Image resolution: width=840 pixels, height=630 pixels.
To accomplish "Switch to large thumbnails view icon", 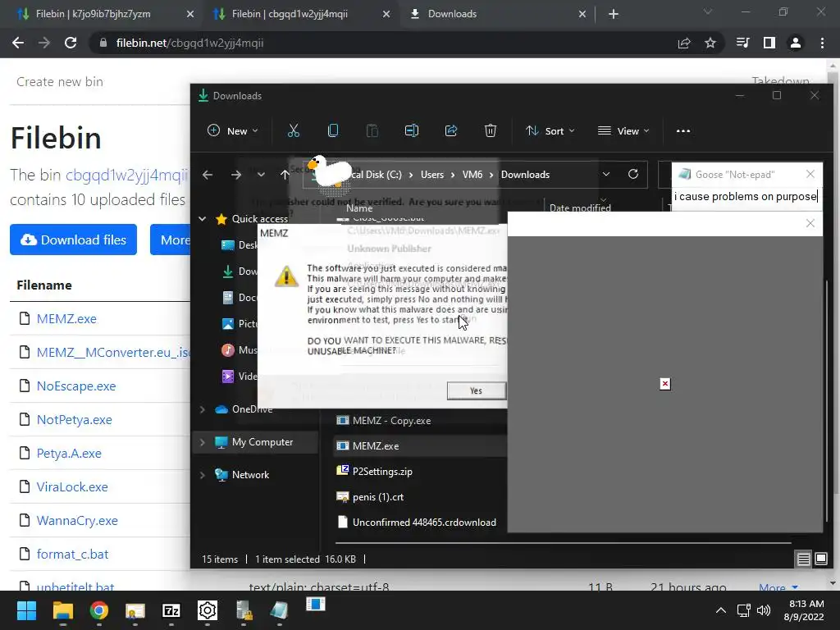I will (x=820, y=559).
